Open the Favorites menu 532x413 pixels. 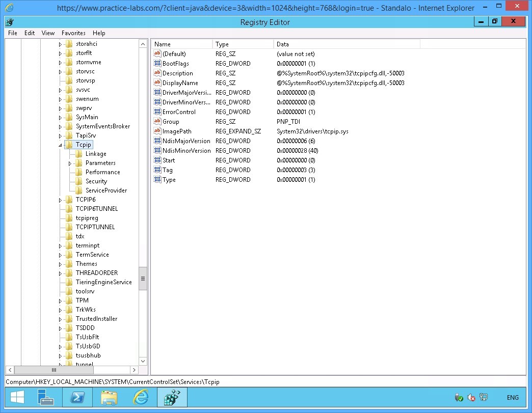pyautogui.click(x=73, y=33)
